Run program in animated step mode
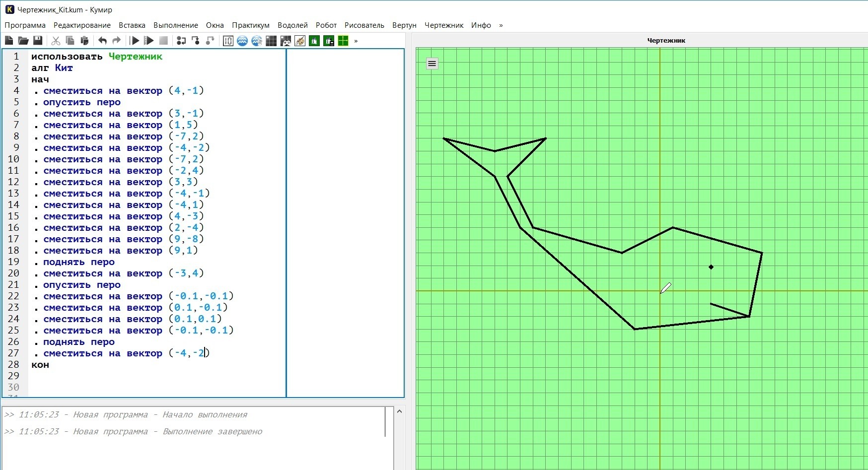The width and height of the screenshot is (868, 470). click(149, 41)
